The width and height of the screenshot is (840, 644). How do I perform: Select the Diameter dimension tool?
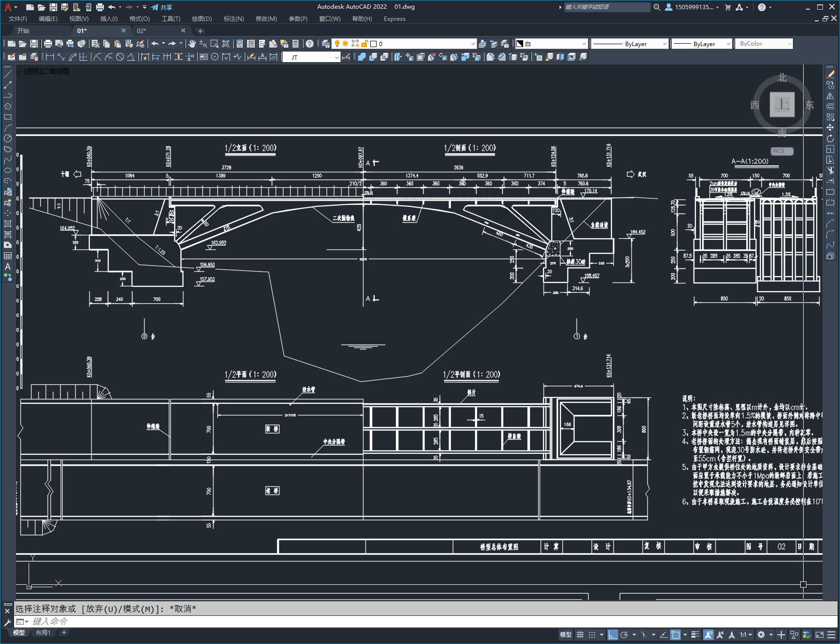pyautogui.click(x=120, y=57)
